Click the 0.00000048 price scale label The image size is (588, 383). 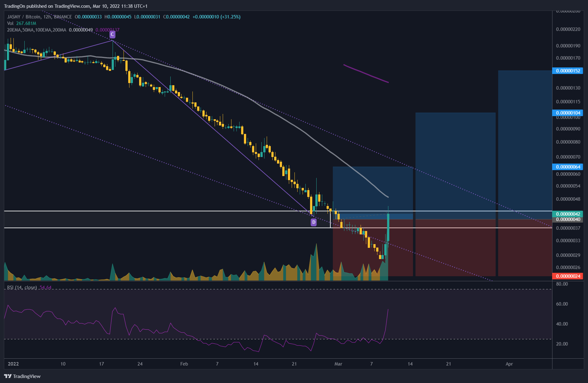(568, 199)
